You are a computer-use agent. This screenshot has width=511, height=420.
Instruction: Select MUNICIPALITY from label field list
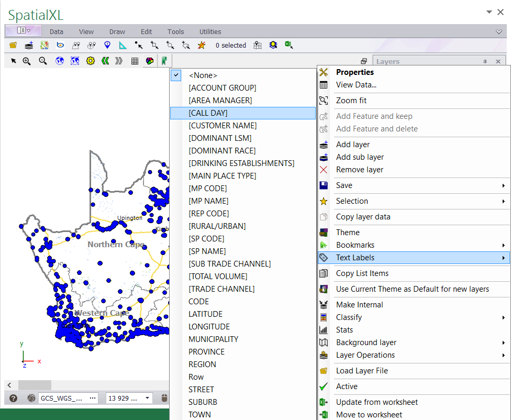[213, 339]
